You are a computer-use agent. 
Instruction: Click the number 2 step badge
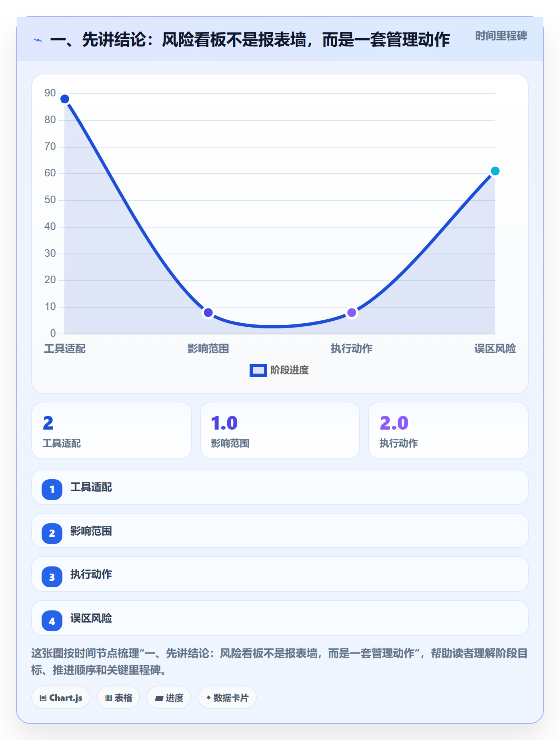(x=52, y=533)
